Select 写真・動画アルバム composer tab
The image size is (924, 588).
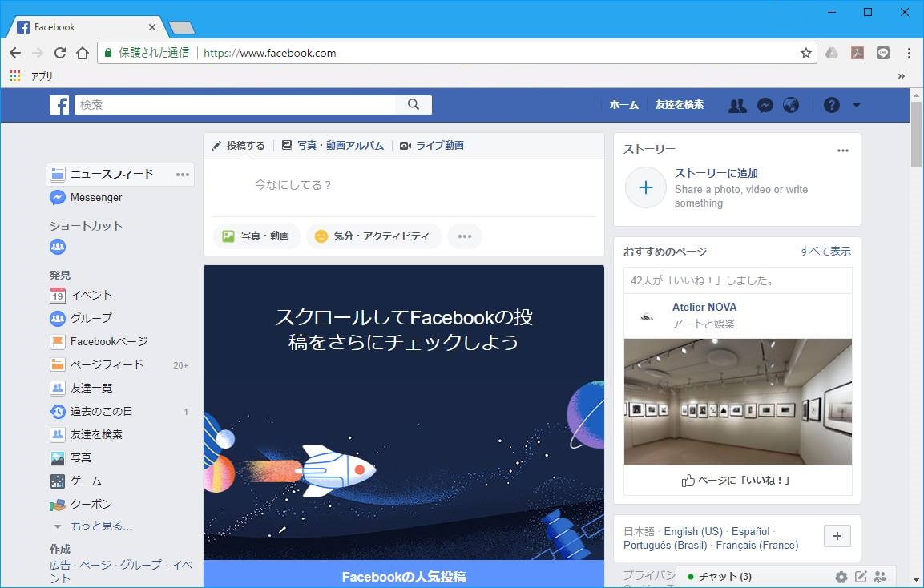pos(333,146)
